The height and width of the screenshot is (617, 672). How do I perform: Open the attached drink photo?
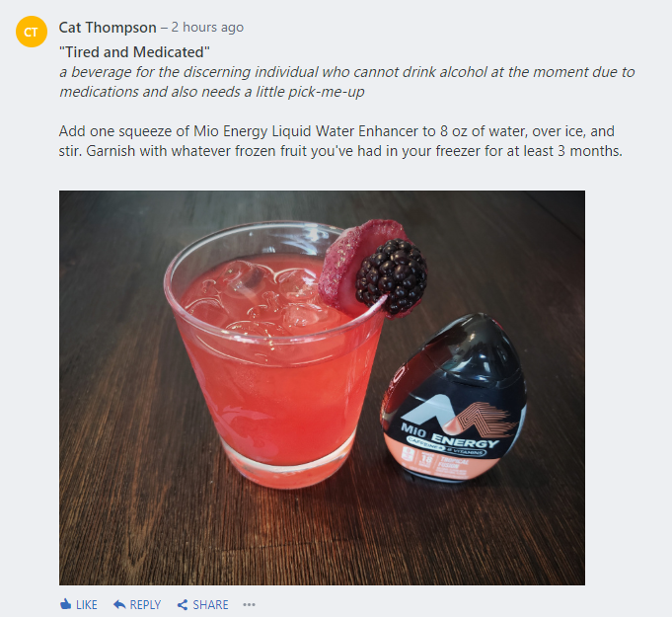tap(322, 388)
